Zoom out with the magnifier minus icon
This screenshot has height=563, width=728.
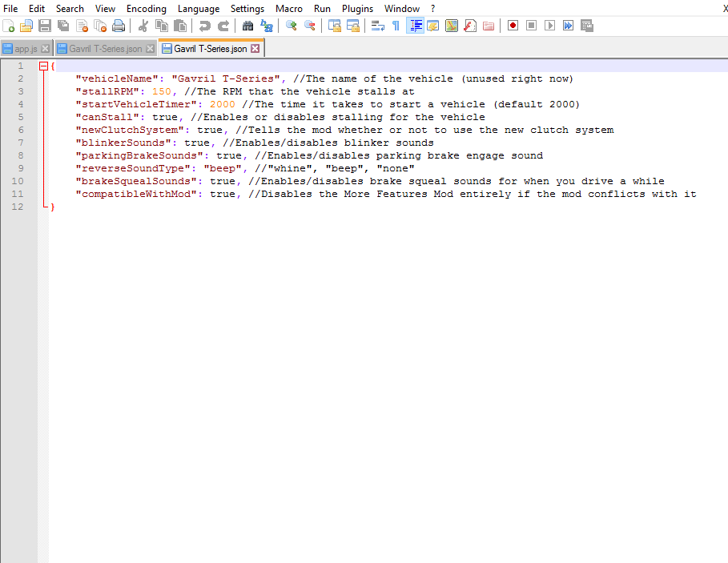click(x=309, y=26)
